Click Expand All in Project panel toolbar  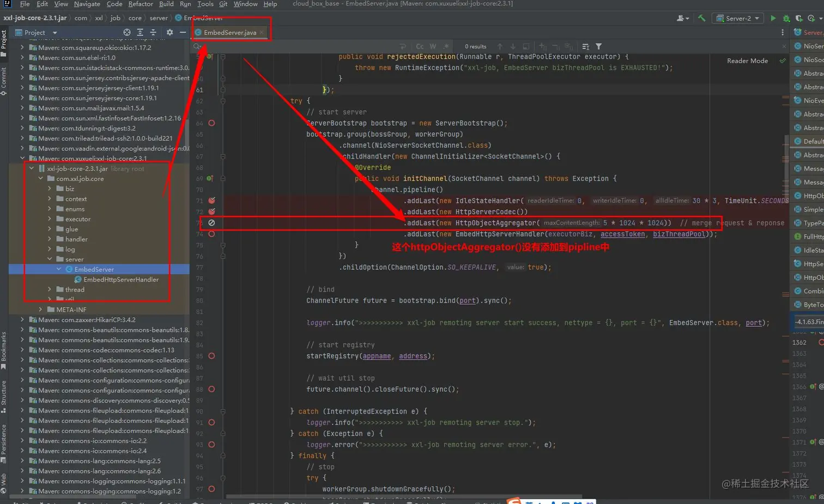140,32
